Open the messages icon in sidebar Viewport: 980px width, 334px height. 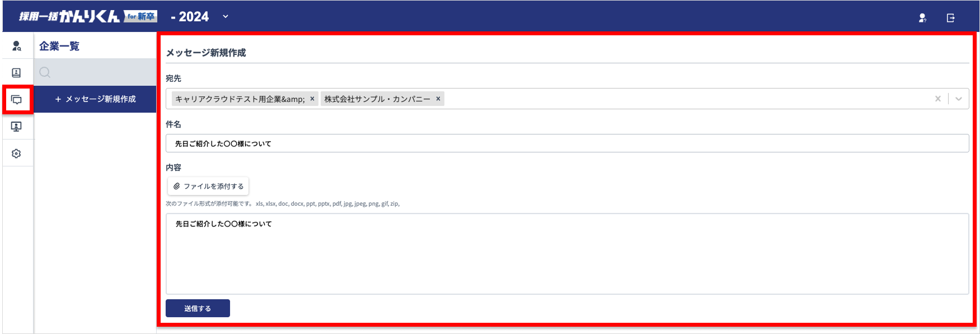pos(17,100)
